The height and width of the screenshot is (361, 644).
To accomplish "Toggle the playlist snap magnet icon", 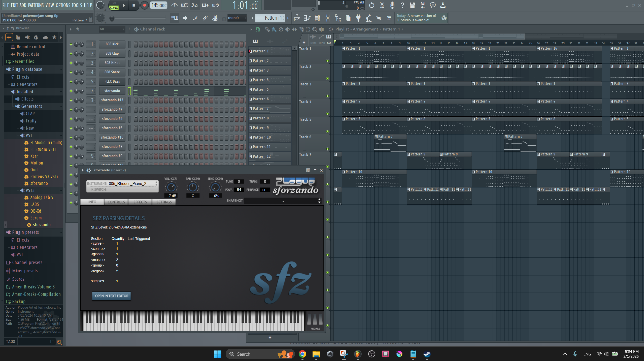I will tap(258, 29).
